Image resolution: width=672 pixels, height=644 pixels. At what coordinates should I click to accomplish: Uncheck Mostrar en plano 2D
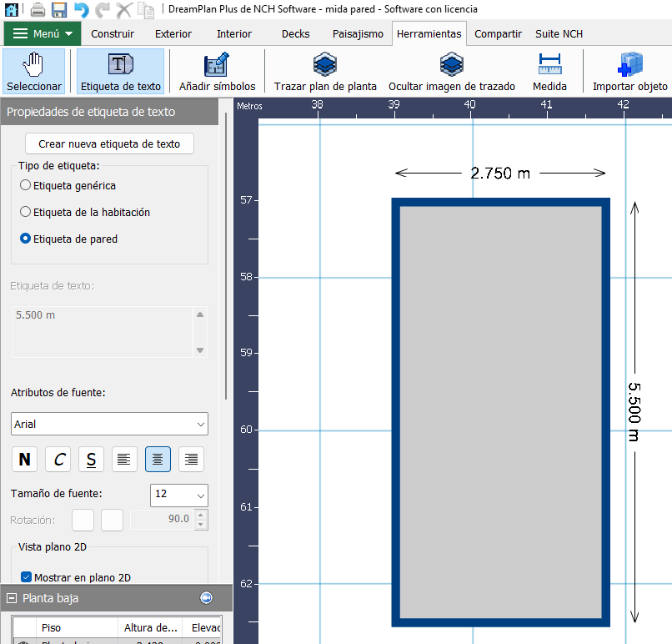[x=26, y=577]
